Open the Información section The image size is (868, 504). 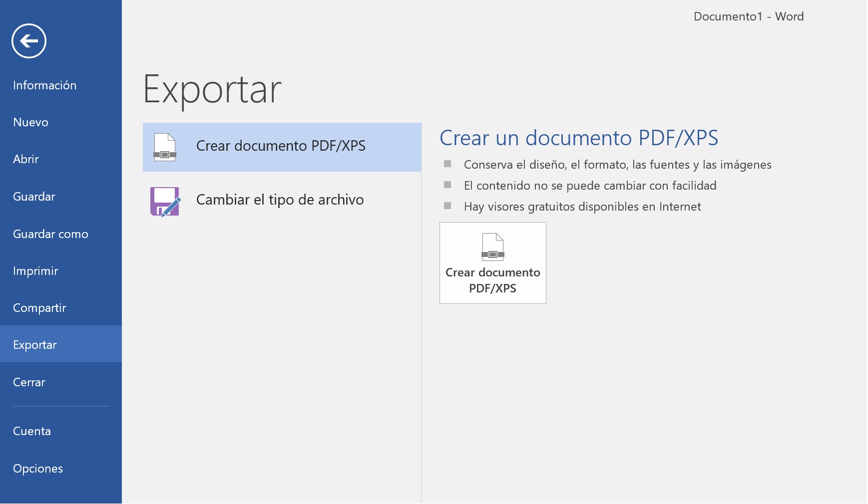44,85
